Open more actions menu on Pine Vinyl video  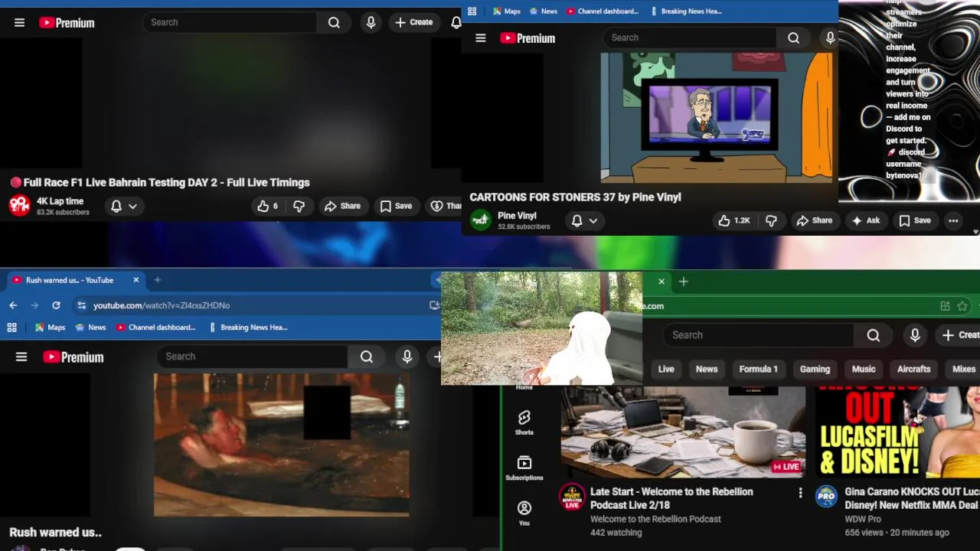[x=953, y=220]
